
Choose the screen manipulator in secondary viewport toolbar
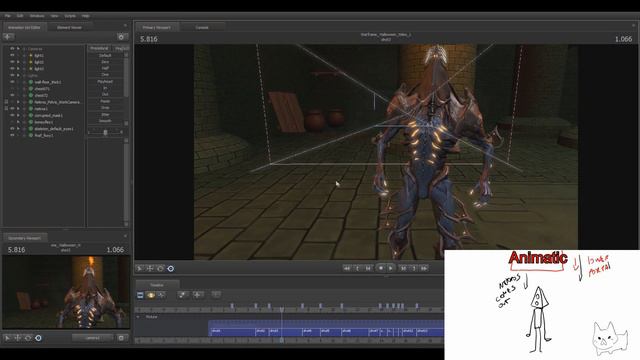click(38, 338)
